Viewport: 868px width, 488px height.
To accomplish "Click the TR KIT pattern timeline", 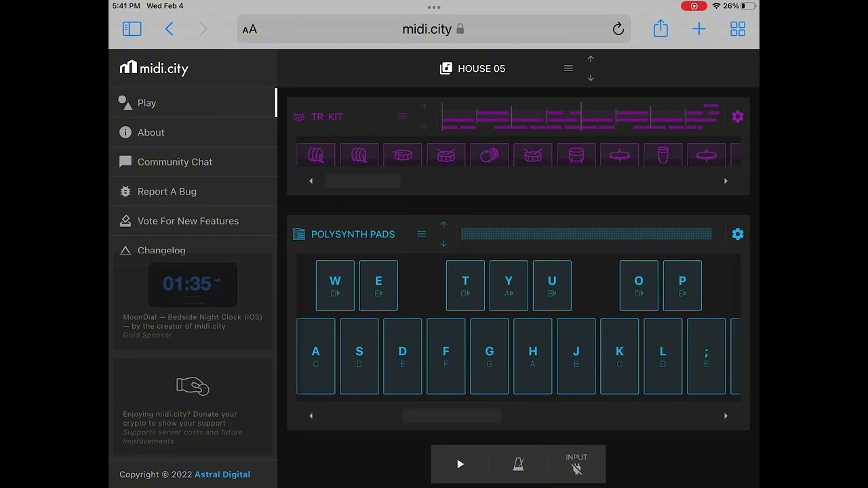I will (x=580, y=117).
